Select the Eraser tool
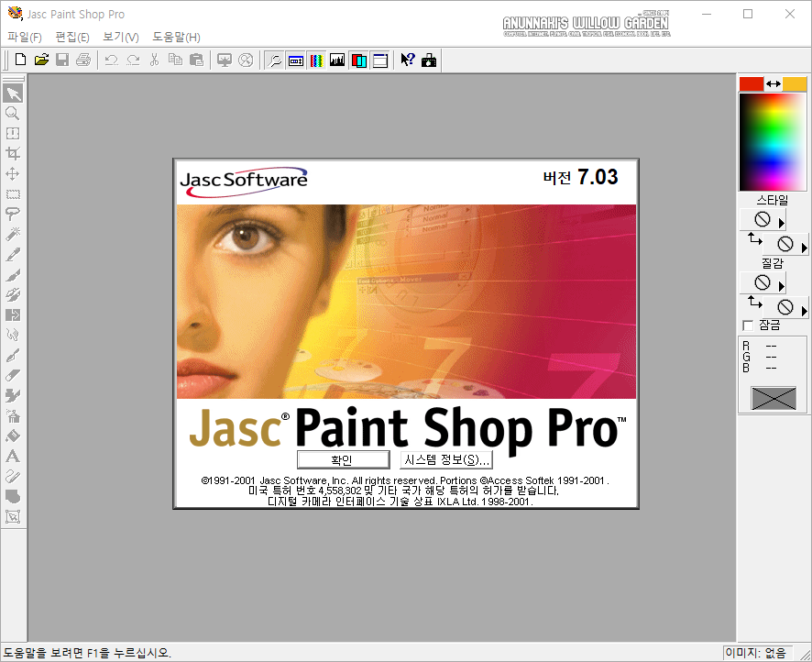This screenshot has width=812, height=662. coord(13,374)
